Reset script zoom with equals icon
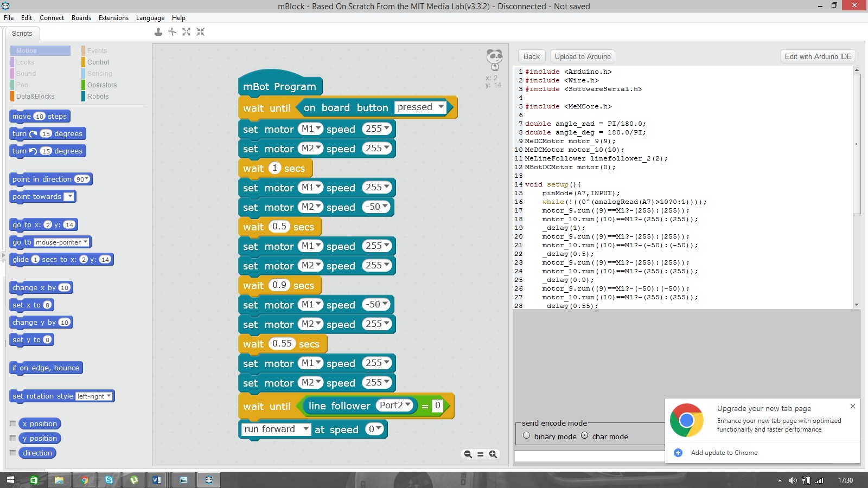Viewport: 868px width, 488px height. pyautogui.click(x=480, y=454)
